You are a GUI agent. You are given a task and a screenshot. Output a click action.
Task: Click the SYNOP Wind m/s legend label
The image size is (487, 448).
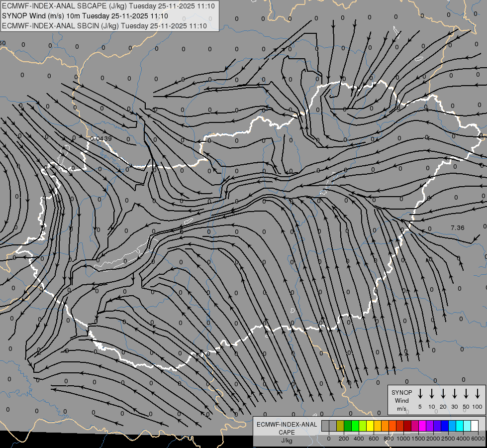401,400
